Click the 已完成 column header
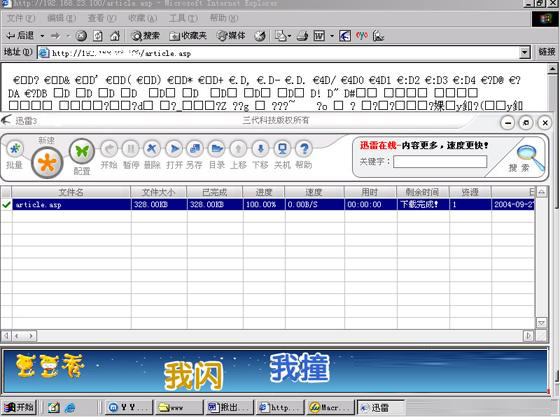Viewport: 560px width, 420px height. [214, 192]
